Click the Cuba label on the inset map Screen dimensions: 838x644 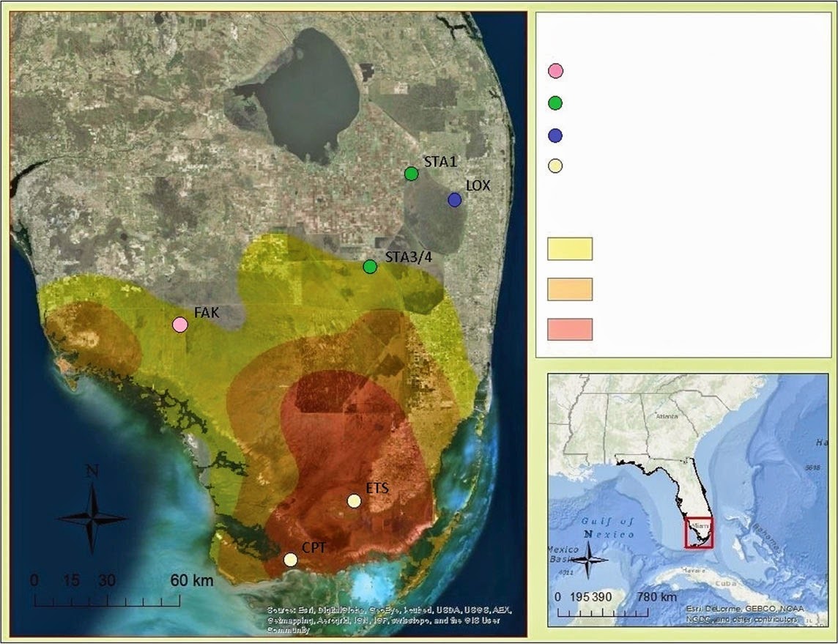click(724, 584)
